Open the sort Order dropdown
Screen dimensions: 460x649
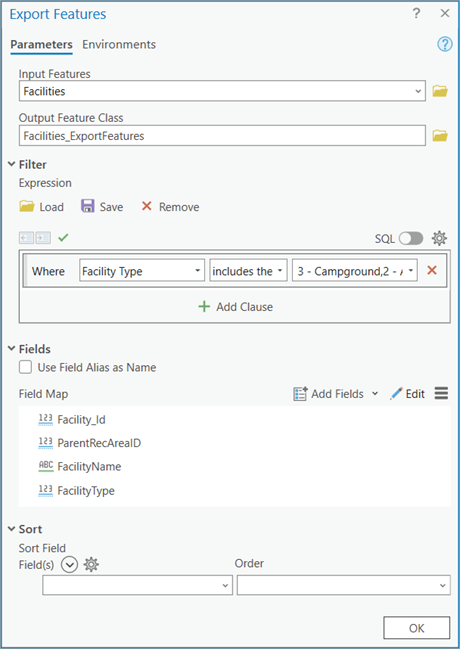(344, 585)
